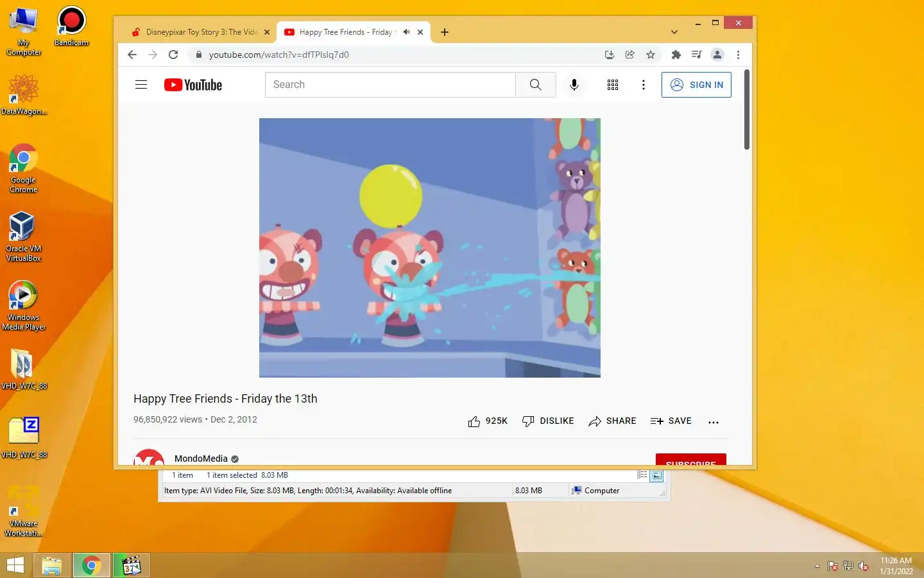Click the address bar URL text
Image resolution: width=924 pixels, height=578 pixels.
click(279, 55)
